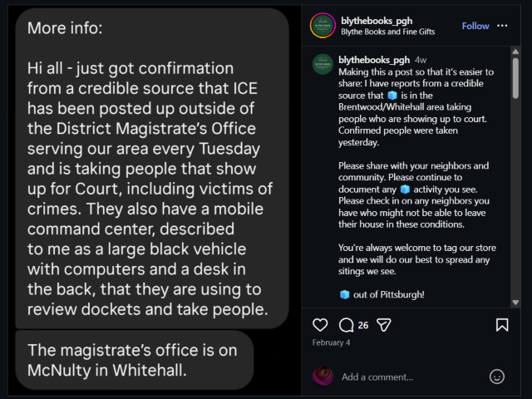The image size is (532, 399).
Task: Open the three-dot more options menu
Action: 502,26
